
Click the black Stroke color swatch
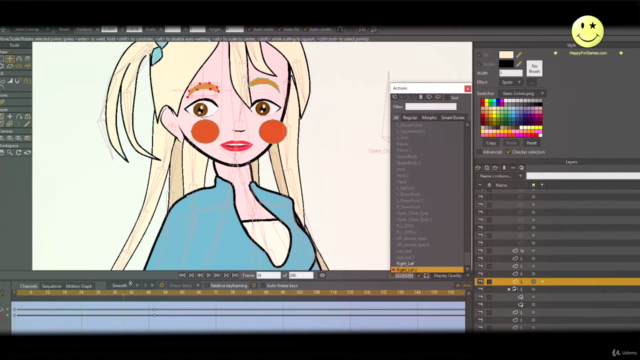tap(506, 64)
